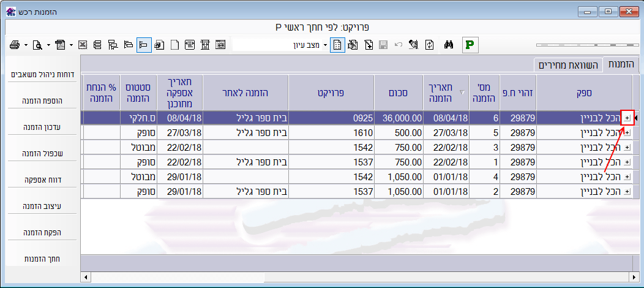This screenshot has width=644, height=288.
Task: Switch to the השוואת מחירים tab
Action: [x=567, y=65]
